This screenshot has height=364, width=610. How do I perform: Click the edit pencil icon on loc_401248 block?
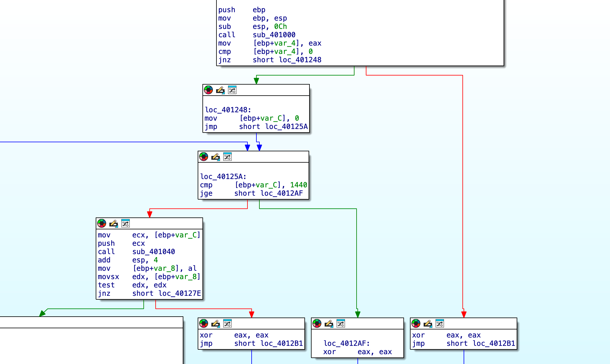(220, 90)
